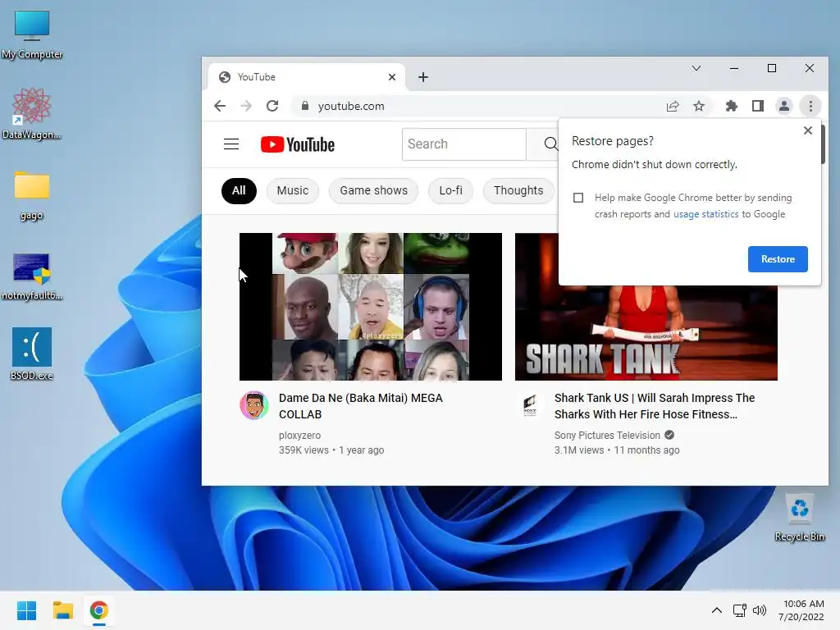Close the YouTube tab
The width and height of the screenshot is (840, 630).
(x=392, y=77)
